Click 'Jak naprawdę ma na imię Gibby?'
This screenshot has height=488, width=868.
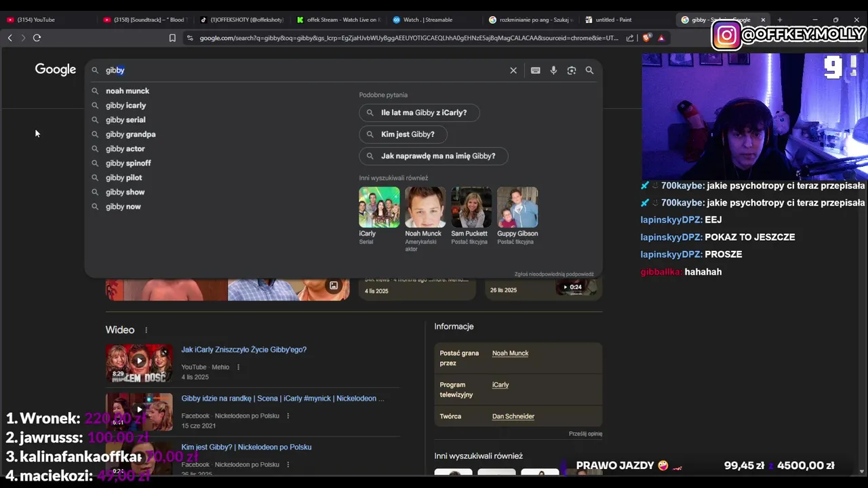433,156
